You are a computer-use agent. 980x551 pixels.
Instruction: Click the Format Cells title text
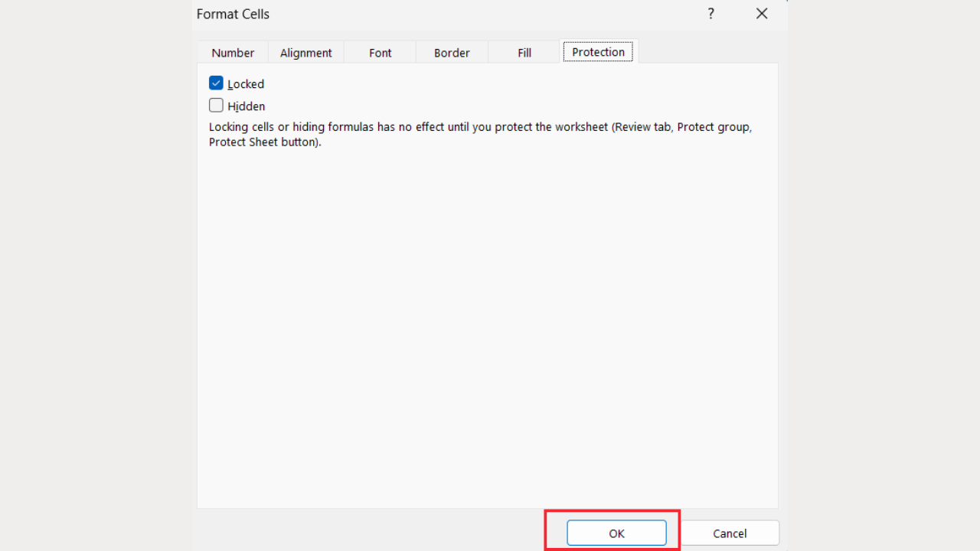point(233,14)
